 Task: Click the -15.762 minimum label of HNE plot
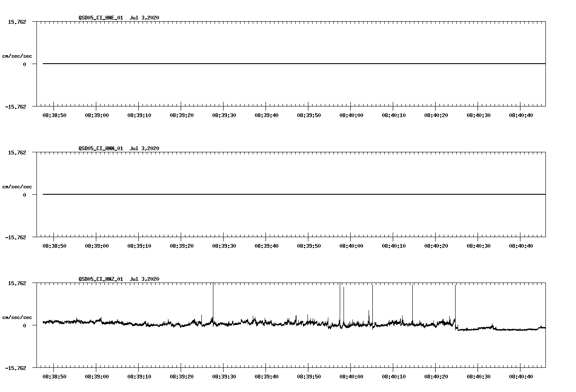point(15,106)
